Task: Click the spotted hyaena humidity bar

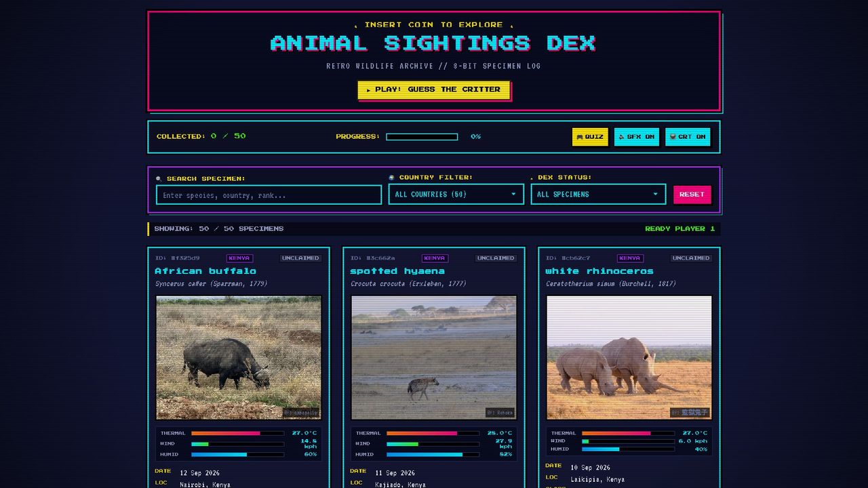Action: (433, 455)
